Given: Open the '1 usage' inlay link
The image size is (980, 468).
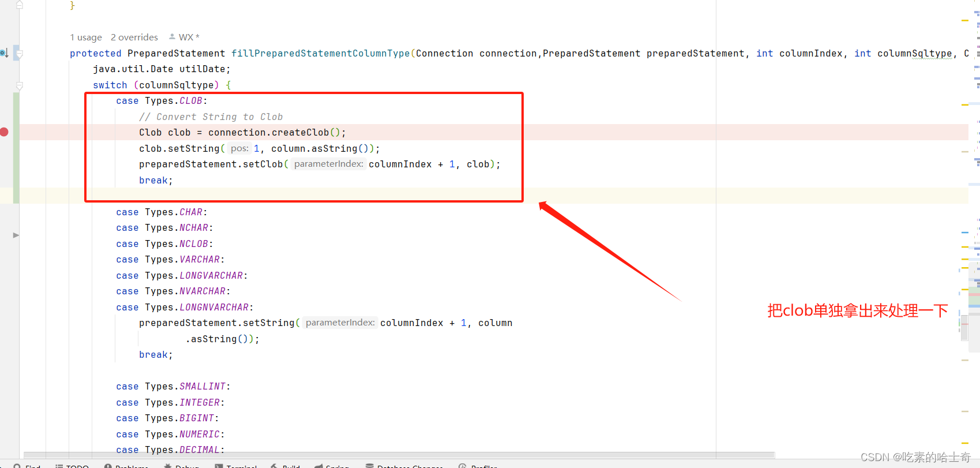Looking at the screenshot, I should click(86, 38).
